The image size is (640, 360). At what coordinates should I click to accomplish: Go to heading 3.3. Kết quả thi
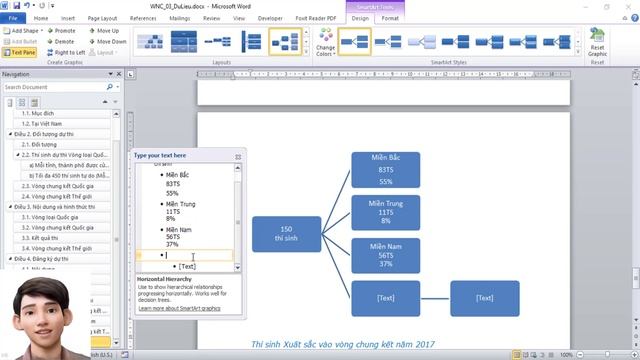click(61, 238)
